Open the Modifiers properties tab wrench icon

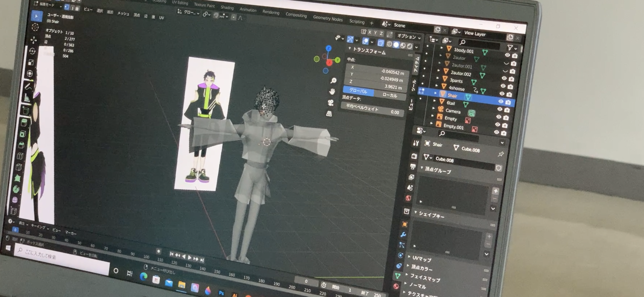pos(403,234)
